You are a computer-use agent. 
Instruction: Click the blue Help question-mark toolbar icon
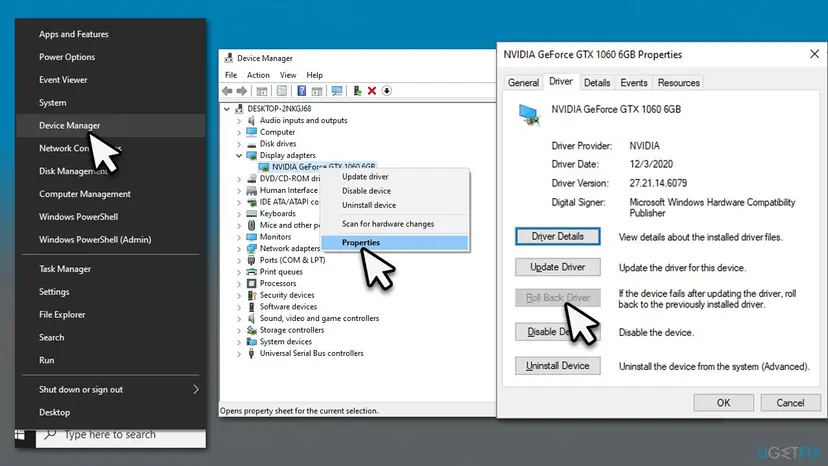click(302, 91)
